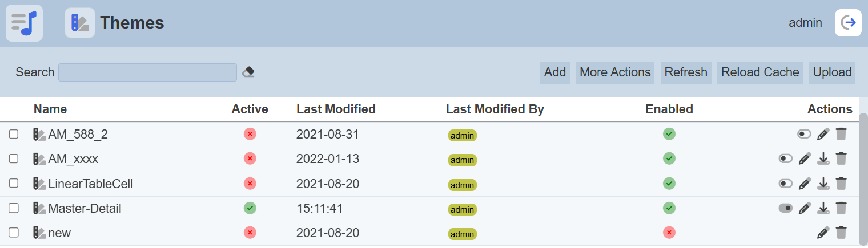Image resolution: width=868 pixels, height=248 pixels.
Task: Tick the checkbox for theme new
Action: (x=14, y=233)
